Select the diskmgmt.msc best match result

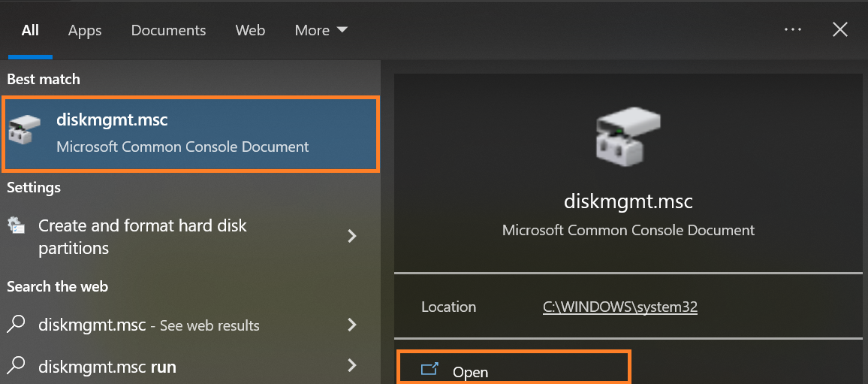point(191,134)
